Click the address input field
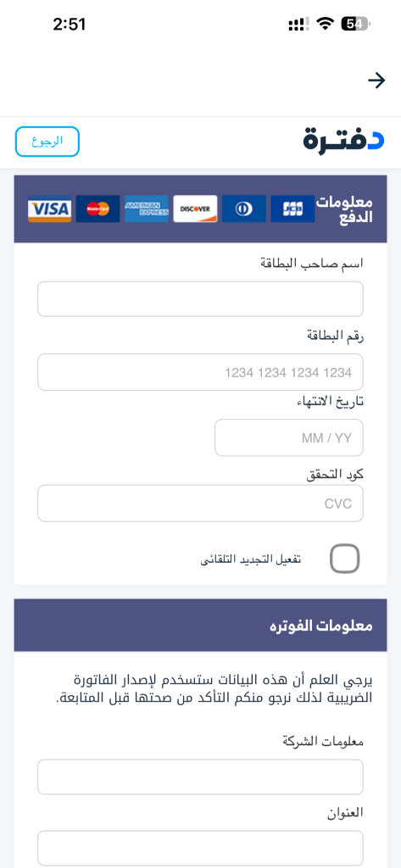This screenshot has height=868, width=401. [200, 848]
